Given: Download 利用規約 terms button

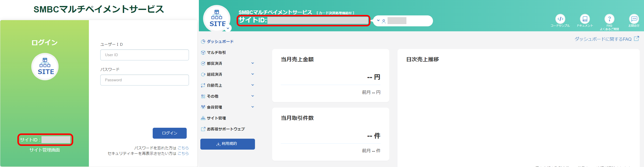Looking at the screenshot, I should 227,144.
